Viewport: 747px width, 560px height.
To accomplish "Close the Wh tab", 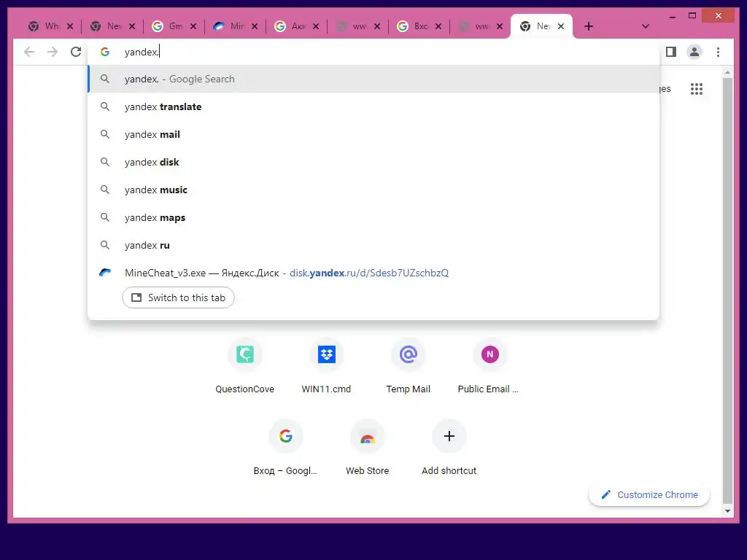I will click(x=70, y=26).
